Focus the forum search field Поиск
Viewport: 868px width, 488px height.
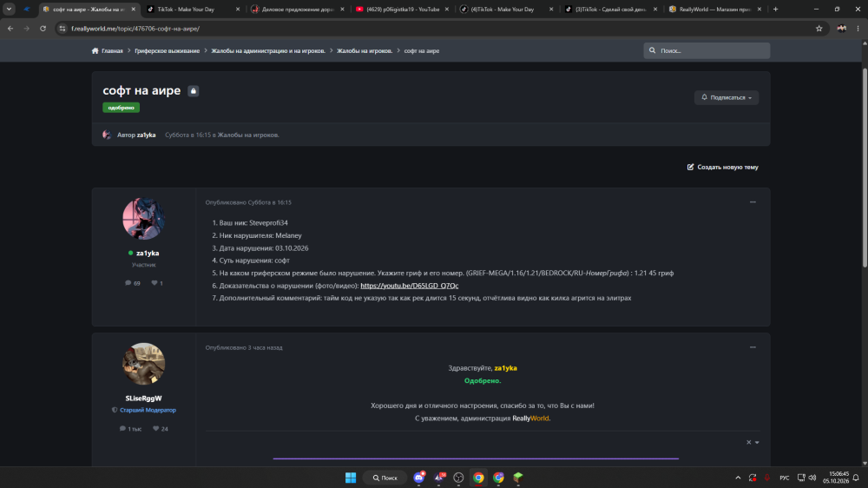click(x=707, y=50)
